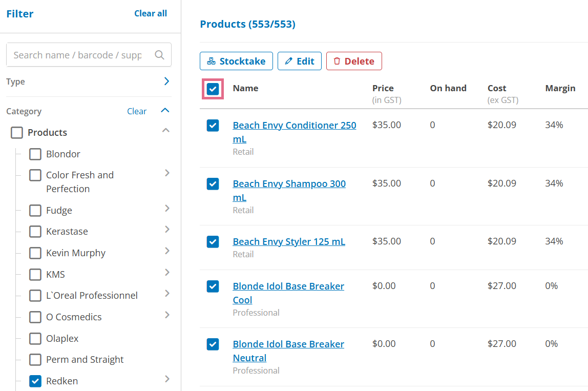
Task: Click the red Delete button
Action: [354, 61]
